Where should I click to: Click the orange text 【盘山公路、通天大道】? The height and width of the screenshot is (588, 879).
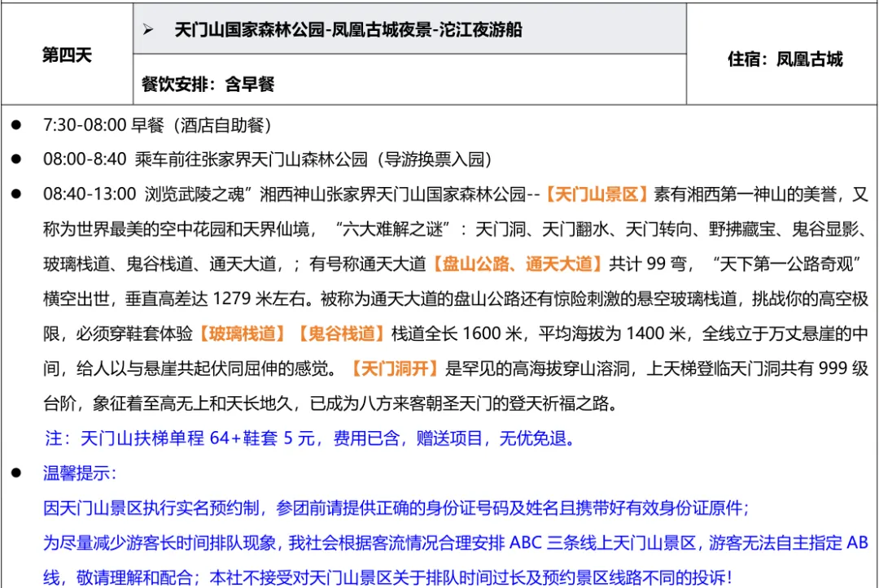(x=518, y=264)
